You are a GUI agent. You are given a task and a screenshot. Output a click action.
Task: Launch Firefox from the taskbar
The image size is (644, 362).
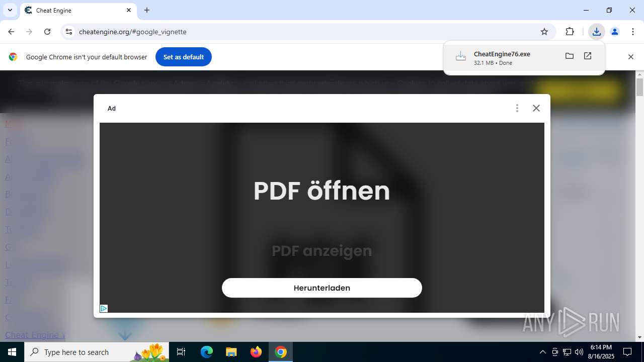[256, 352]
